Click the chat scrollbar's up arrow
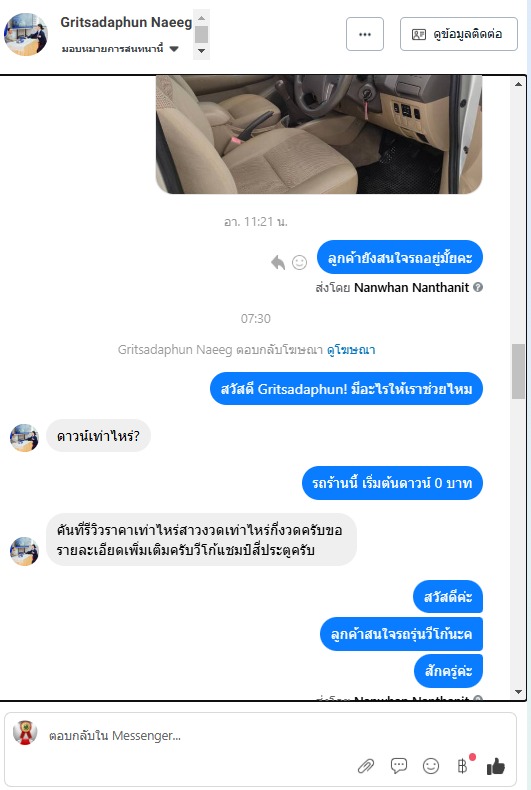 click(x=518, y=84)
